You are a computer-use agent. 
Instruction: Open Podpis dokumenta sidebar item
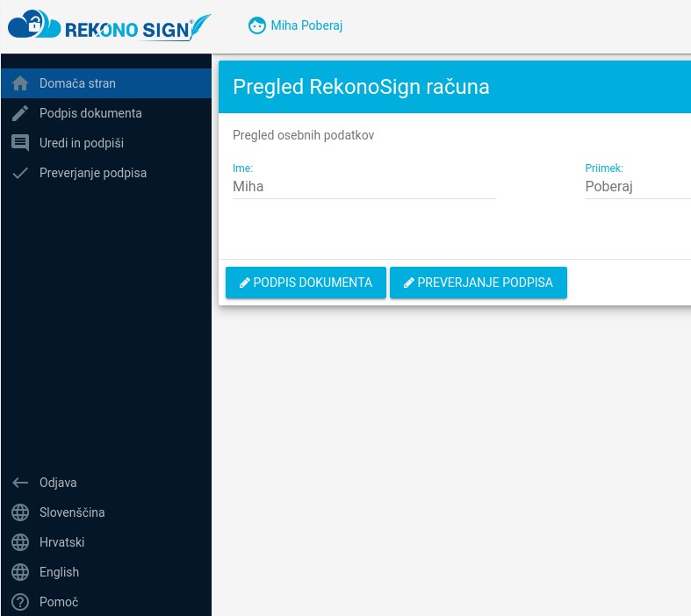(x=106, y=113)
